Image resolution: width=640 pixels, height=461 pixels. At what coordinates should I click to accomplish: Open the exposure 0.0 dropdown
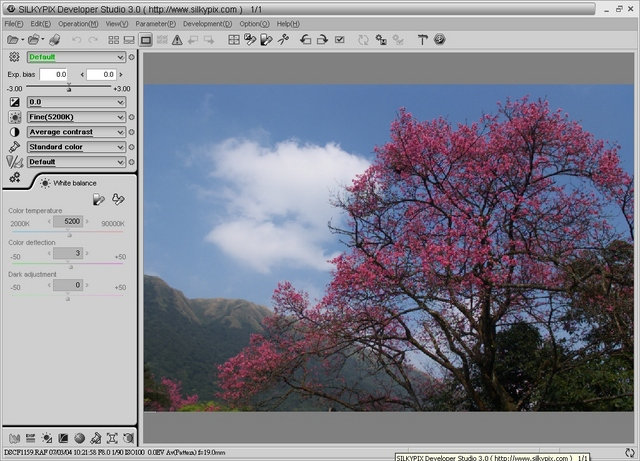coord(76,102)
